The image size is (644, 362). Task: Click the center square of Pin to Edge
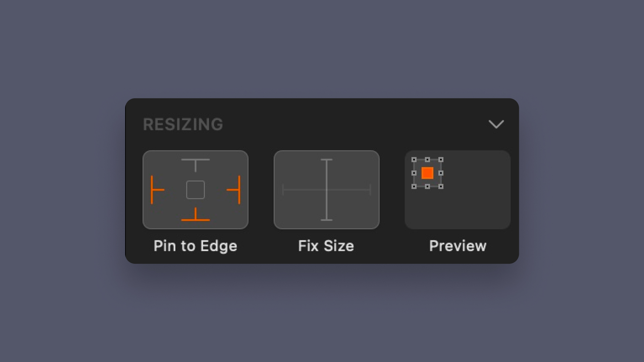[196, 190]
